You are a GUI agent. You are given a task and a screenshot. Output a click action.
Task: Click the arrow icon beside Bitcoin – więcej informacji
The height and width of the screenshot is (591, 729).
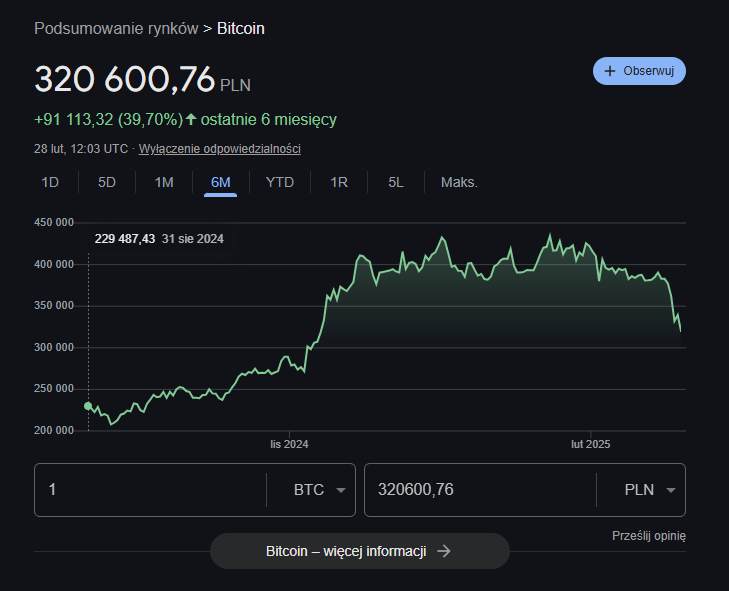(x=444, y=551)
